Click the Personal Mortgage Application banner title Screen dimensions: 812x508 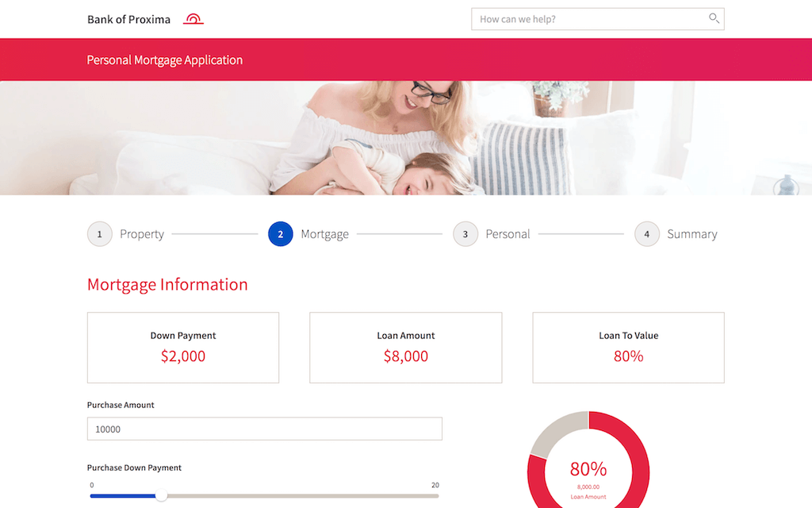point(165,60)
